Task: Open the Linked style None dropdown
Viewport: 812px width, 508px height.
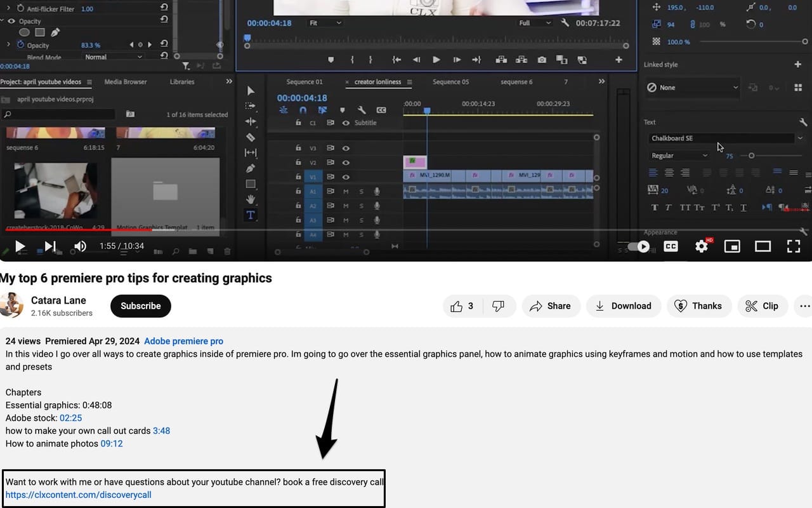Action: tap(693, 88)
